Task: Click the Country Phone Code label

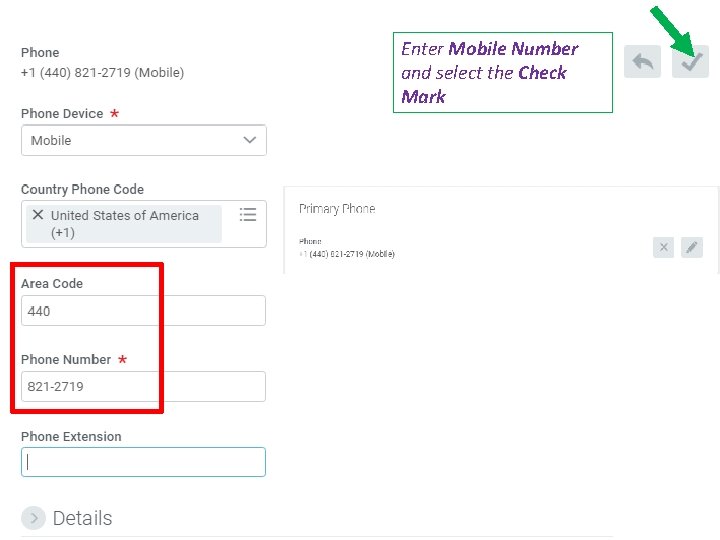Action: (82, 189)
